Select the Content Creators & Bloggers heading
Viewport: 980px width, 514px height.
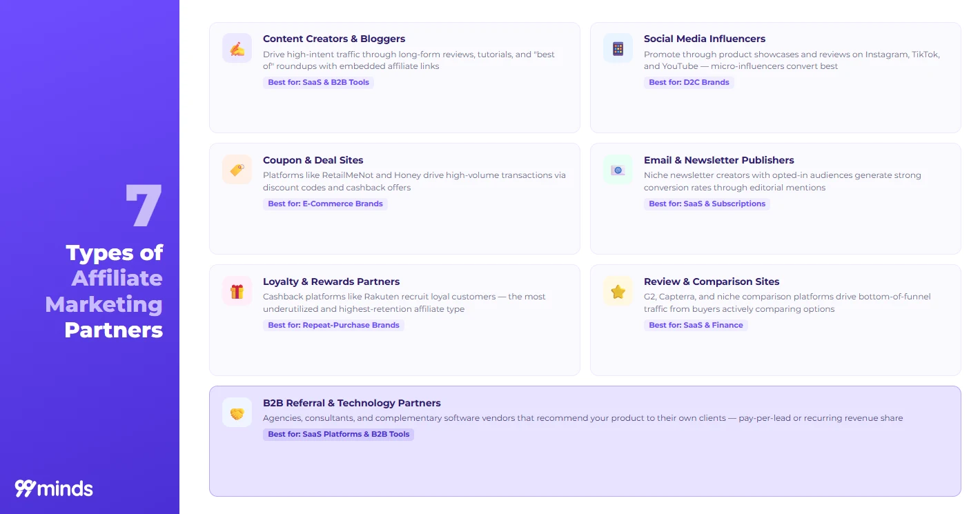click(x=334, y=39)
